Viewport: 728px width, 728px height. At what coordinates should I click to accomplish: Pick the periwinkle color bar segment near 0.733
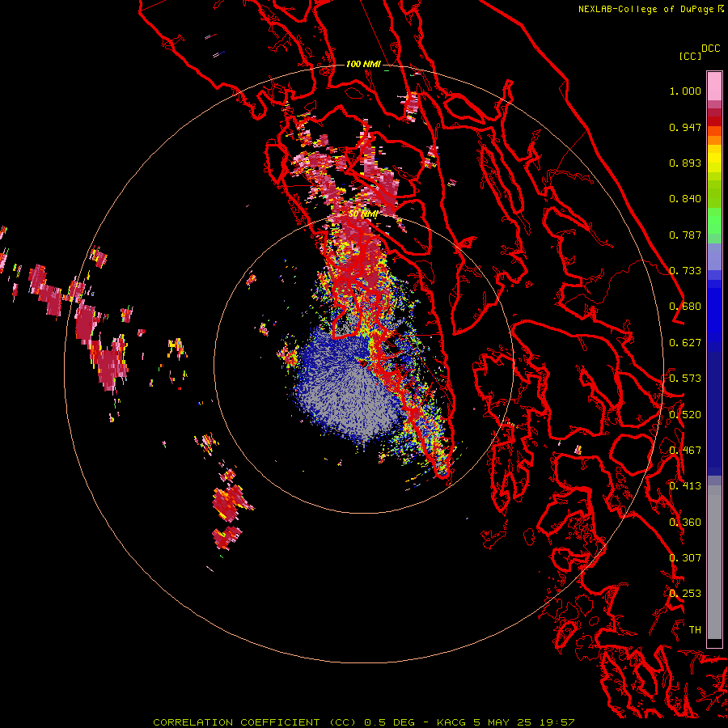pyautogui.click(x=714, y=257)
